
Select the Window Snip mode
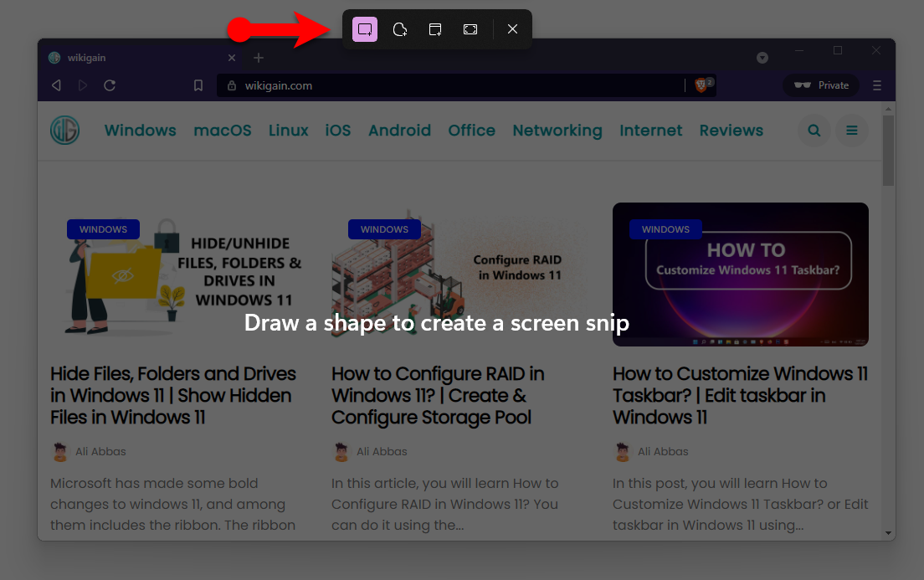[435, 29]
